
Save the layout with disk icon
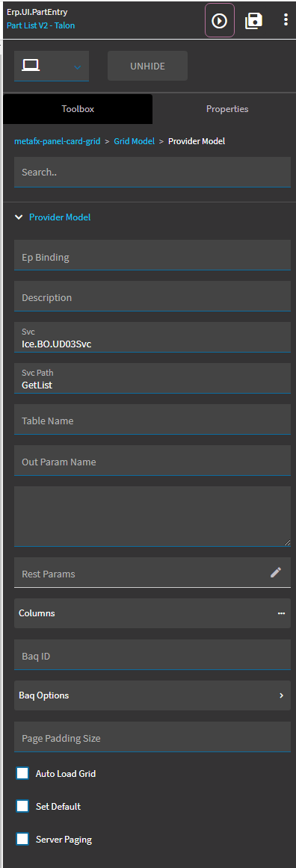point(253,20)
